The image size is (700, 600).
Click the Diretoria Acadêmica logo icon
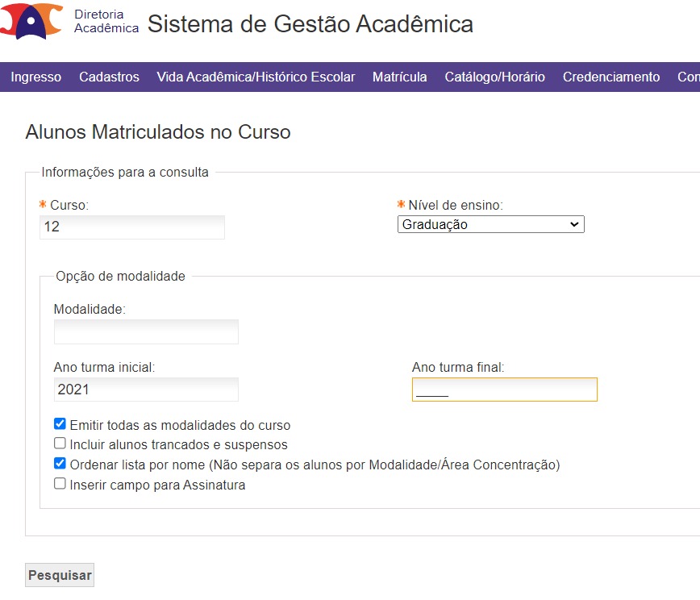pos(32,22)
